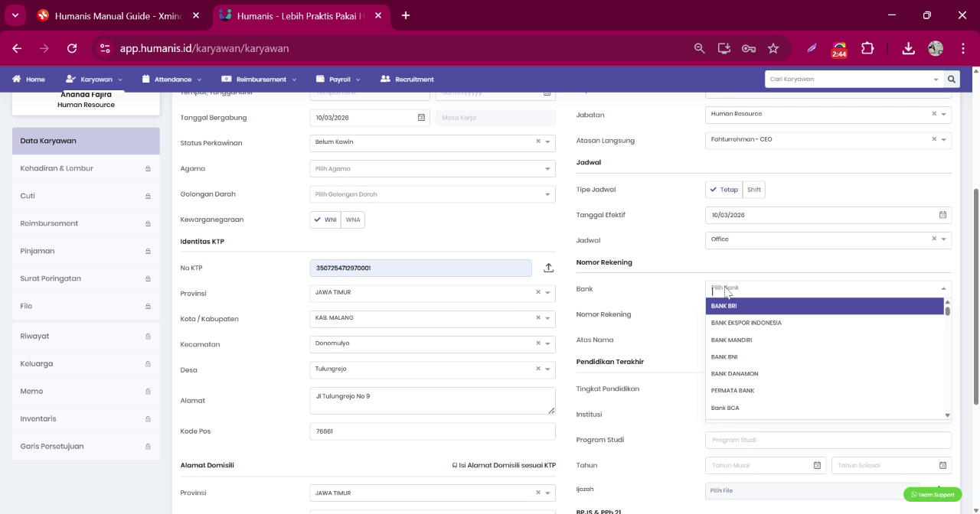
Task: Open password key icon in address bar
Action: [x=749, y=48]
